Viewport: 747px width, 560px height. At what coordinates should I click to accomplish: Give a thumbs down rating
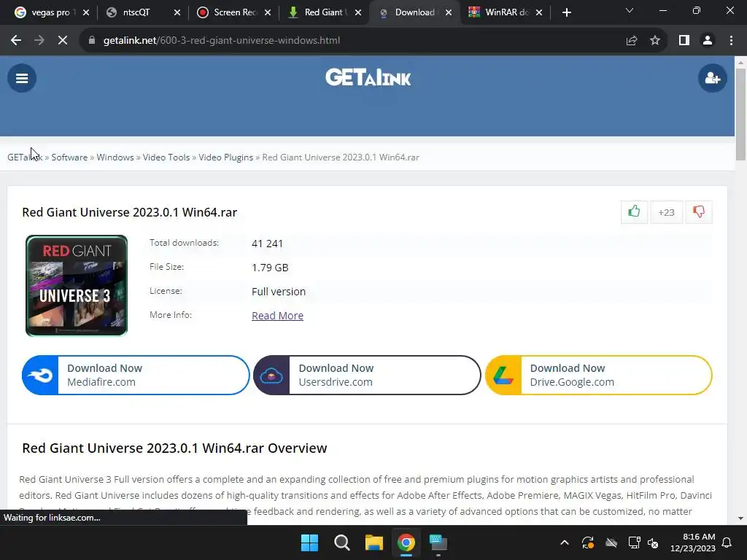698,212
